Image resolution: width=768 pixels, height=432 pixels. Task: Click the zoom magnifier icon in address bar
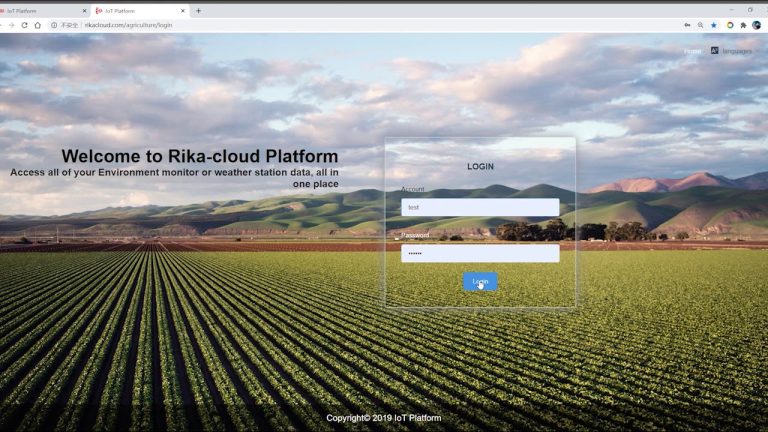coord(700,25)
